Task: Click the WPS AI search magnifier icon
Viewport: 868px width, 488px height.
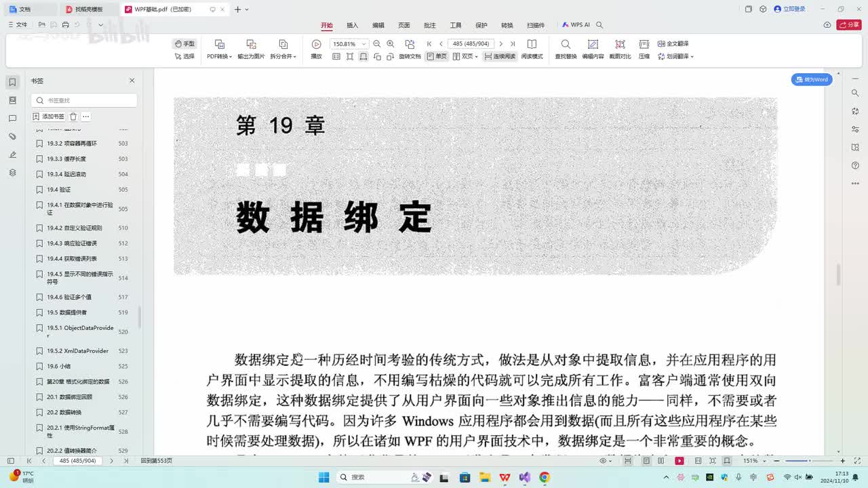Action: click(x=599, y=25)
